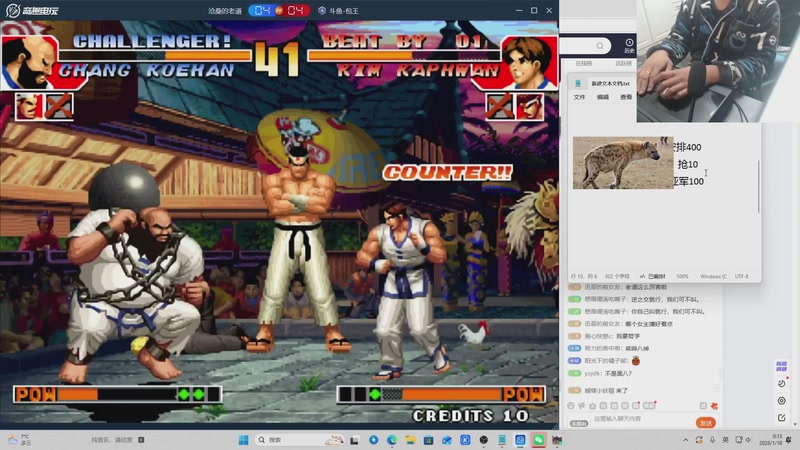Click the text line '抢10' in Notepad
Image resolution: width=800 pixels, height=450 pixels.
pos(688,164)
